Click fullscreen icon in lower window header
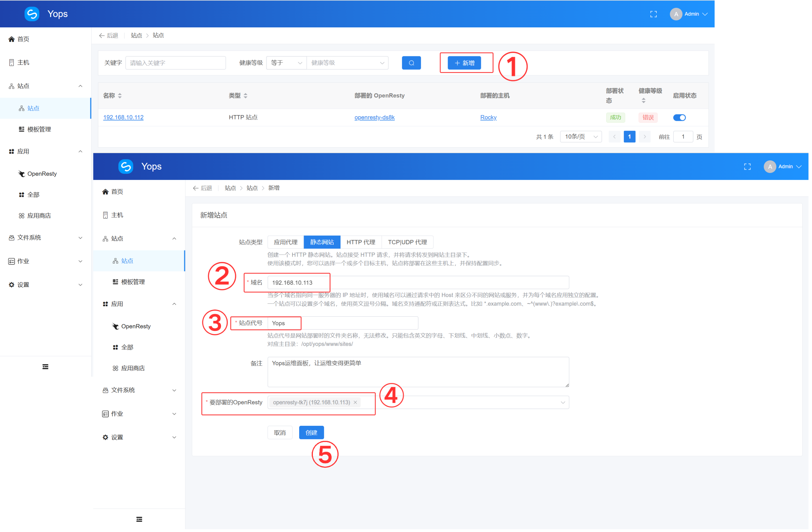Screen dimensions: 812x532 point(747,166)
